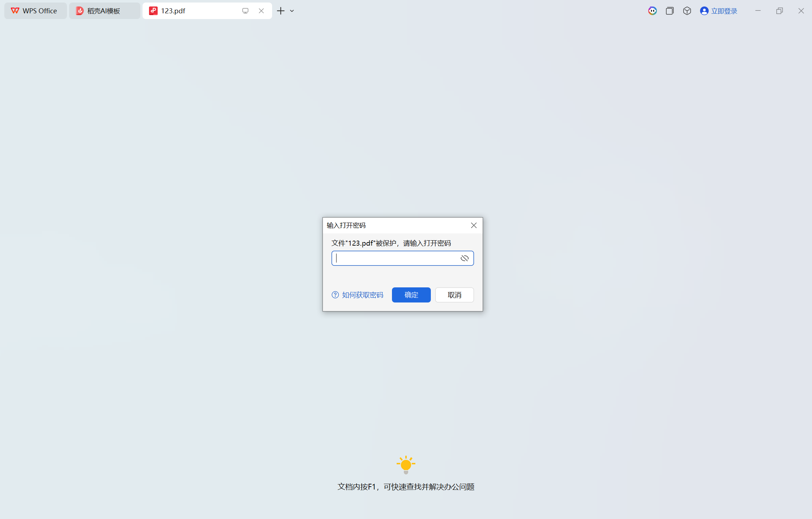
Task: Click 立即登录 to sign in
Action: (724, 11)
